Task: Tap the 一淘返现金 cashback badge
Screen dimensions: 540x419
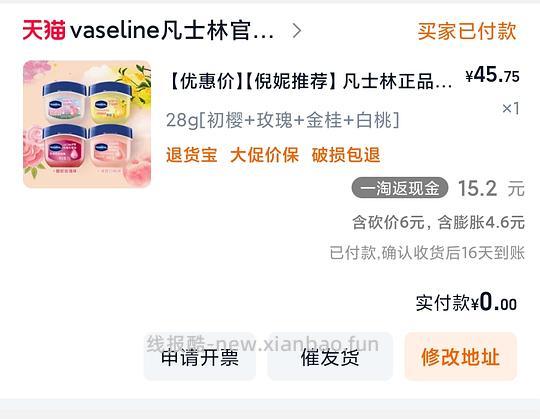Action: click(x=399, y=188)
